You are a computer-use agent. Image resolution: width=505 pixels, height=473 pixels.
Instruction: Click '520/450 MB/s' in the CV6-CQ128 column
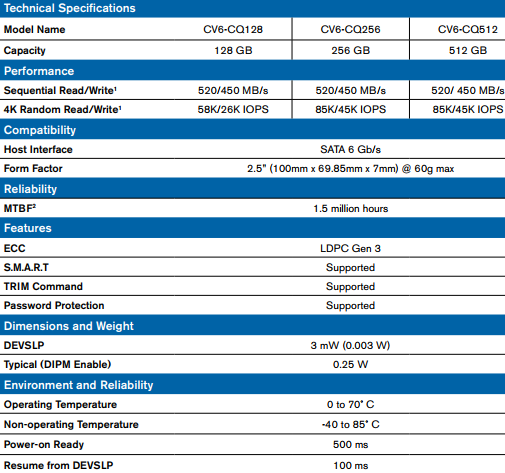point(233,90)
